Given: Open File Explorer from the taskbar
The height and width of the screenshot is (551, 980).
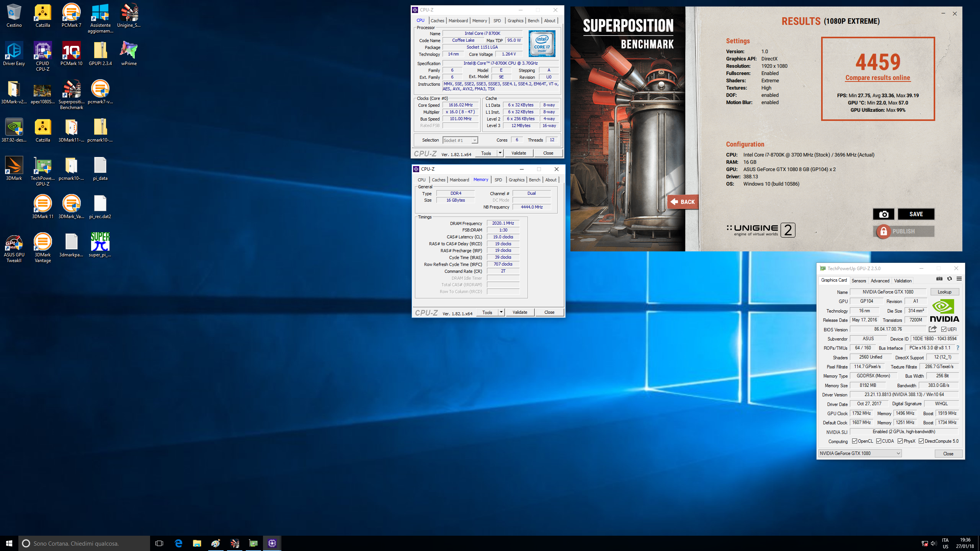Looking at the screenshot, I should pos(197,543).
